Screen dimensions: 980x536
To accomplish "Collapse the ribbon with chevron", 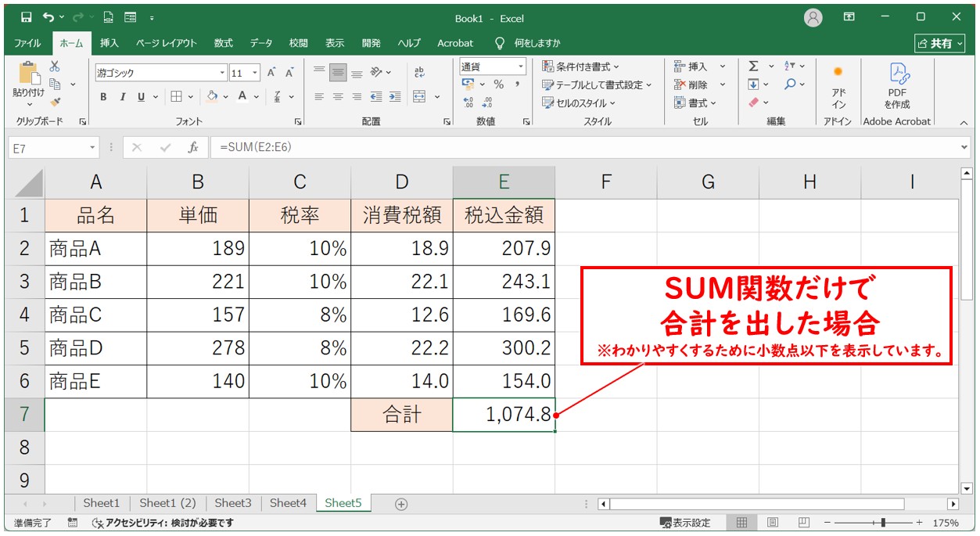I will pos(964,122).
